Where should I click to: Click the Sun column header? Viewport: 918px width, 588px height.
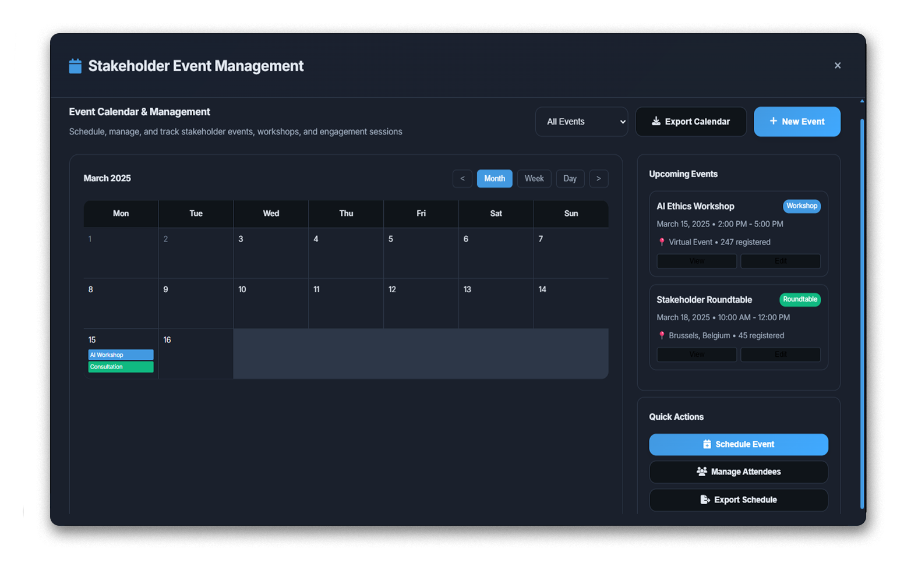pos(571,214)
